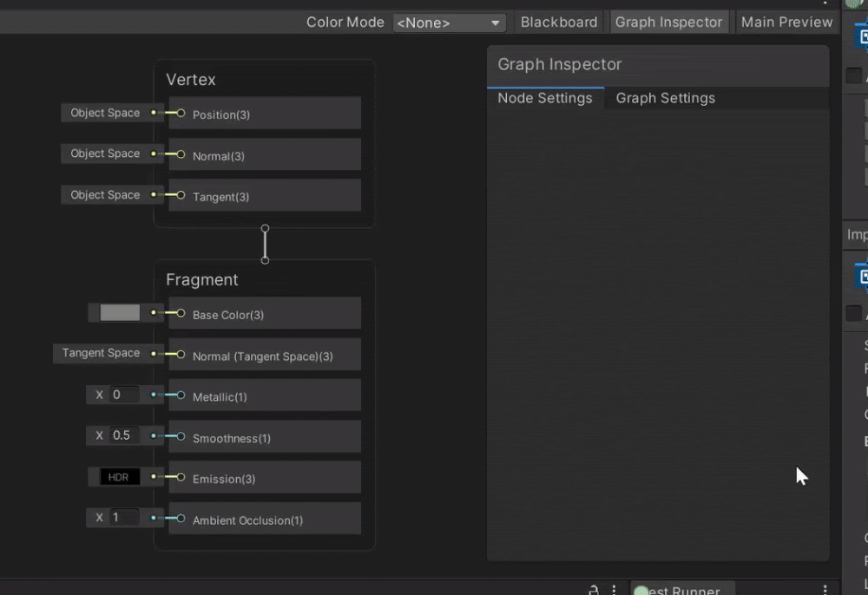Viewport: 868px width, 595px height.
Task: Click the Object Space label for Normal
Action: click(105, 154)
